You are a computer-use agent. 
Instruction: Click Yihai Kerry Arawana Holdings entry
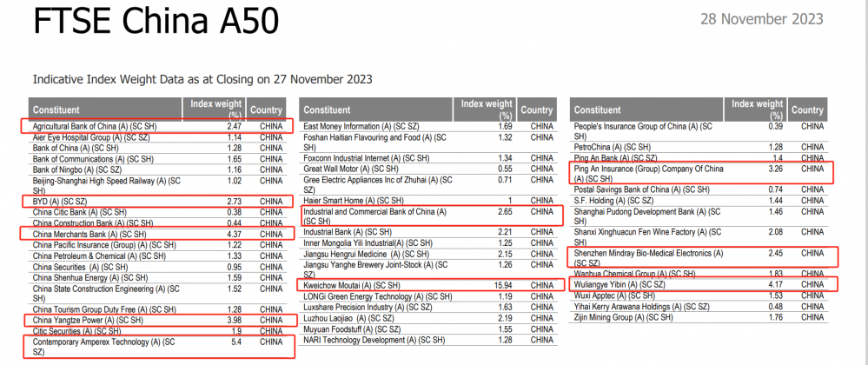[x=641, y=306]
